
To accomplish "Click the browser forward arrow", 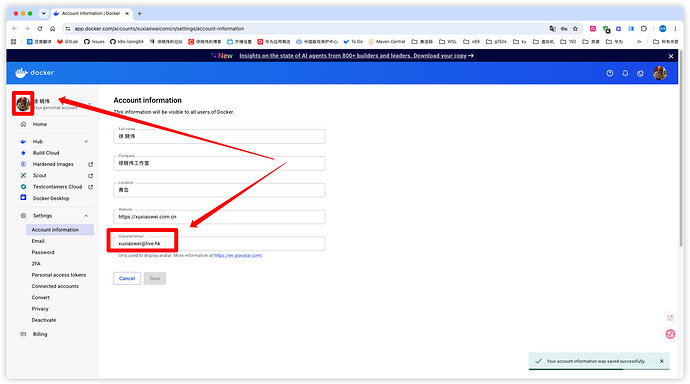I will click(27, 29).
